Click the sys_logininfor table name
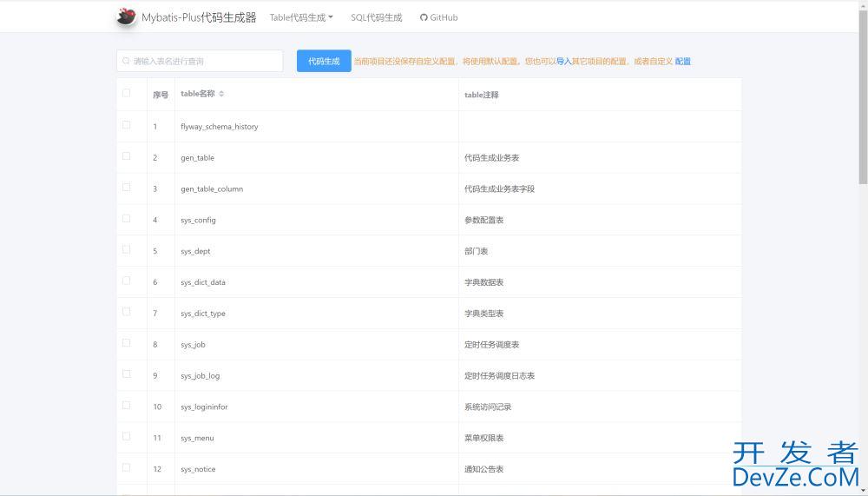Screen dimensions: 868x496 pos(204,407)
